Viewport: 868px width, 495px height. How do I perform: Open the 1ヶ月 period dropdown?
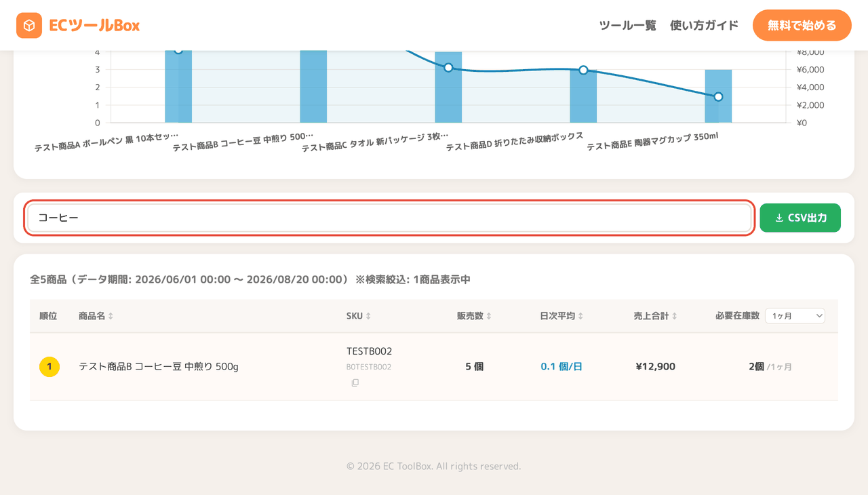point(795,316)
